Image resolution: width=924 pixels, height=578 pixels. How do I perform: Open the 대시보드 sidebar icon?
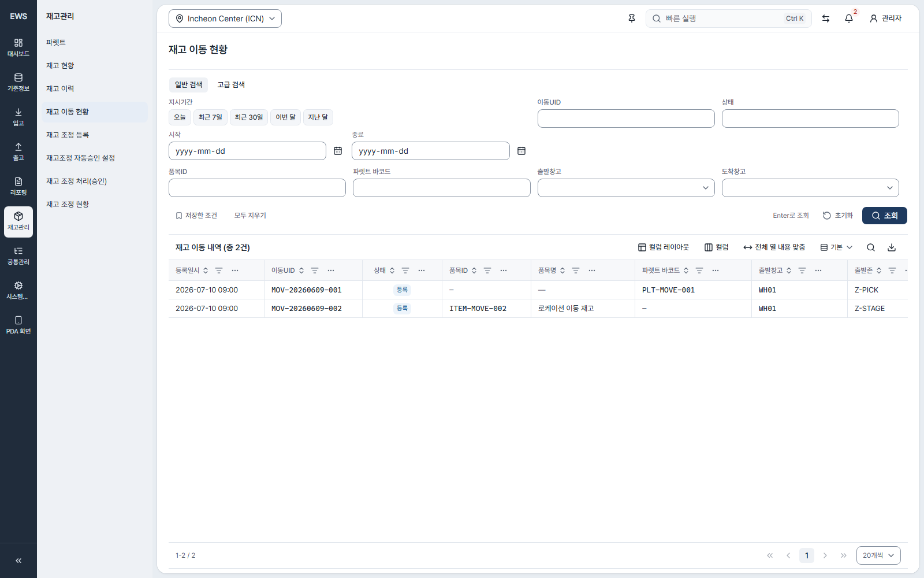[18, 48]
